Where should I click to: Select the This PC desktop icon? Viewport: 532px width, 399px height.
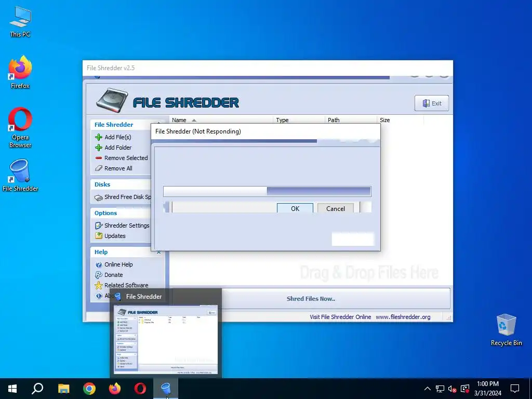coord(20,21)
